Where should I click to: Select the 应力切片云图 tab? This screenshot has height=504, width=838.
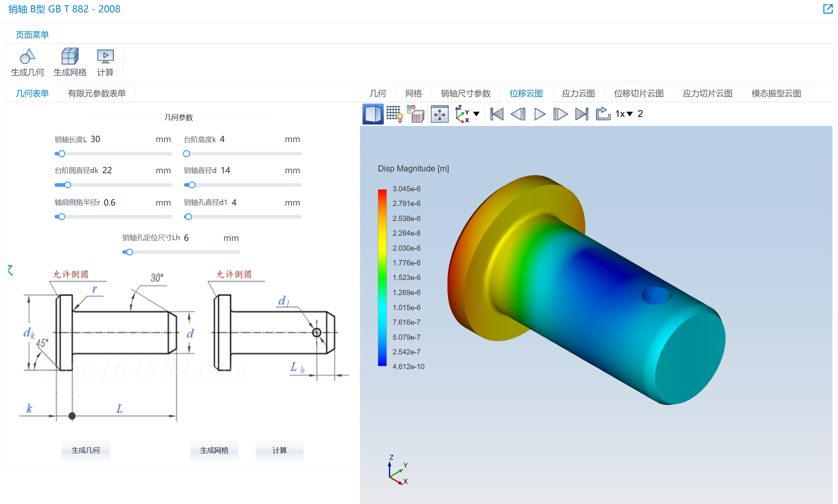(708, 93)
